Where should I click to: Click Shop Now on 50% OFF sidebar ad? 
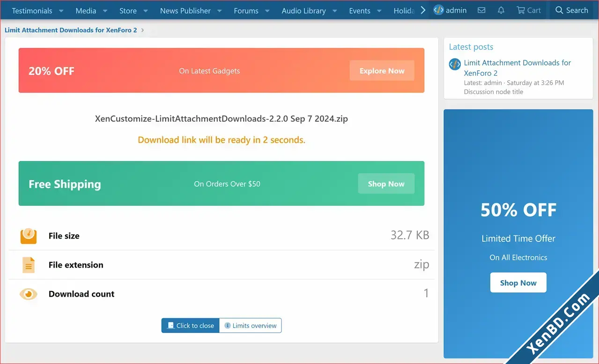[x=518, y=283]
